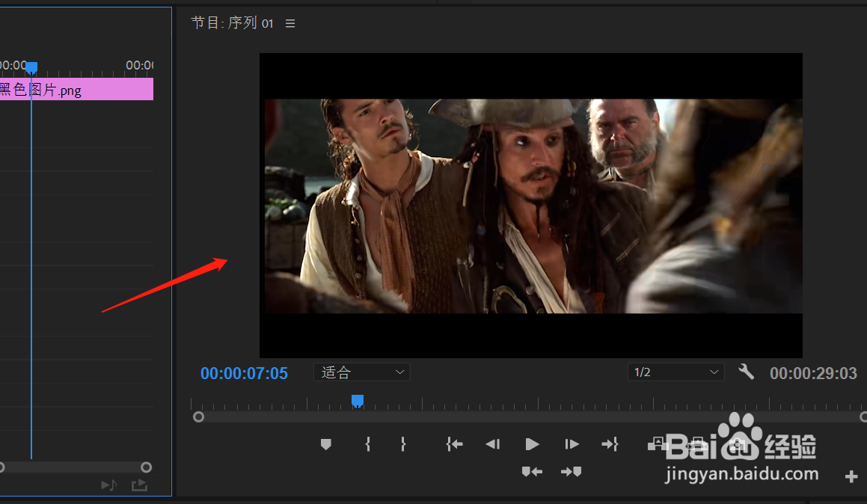This screenshot has width=867, height=504.
Task: Click the video preview frame
Action: click(x=531, y=206)
